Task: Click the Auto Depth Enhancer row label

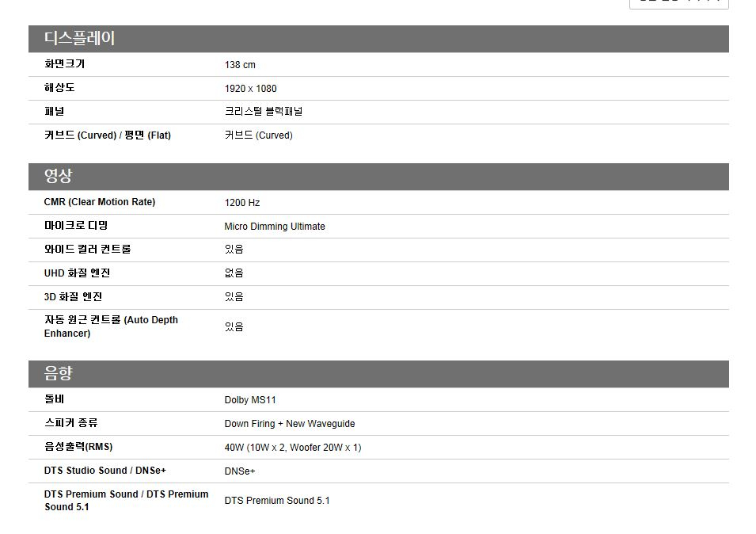Action: tap(110, 326)
